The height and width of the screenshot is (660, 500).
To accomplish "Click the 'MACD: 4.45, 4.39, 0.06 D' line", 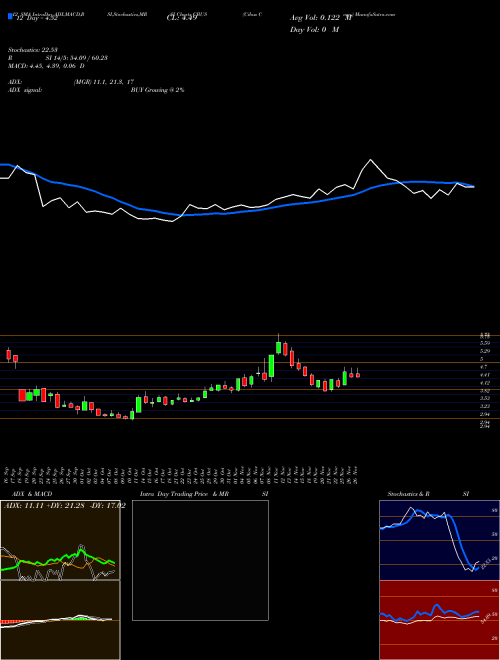I will click(x=46, y=66).
